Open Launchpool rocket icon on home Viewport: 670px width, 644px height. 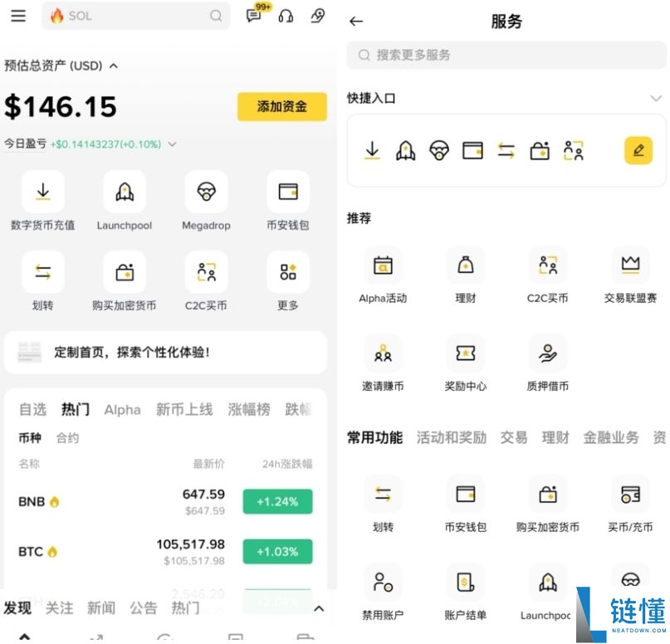[x=125, y=192]
